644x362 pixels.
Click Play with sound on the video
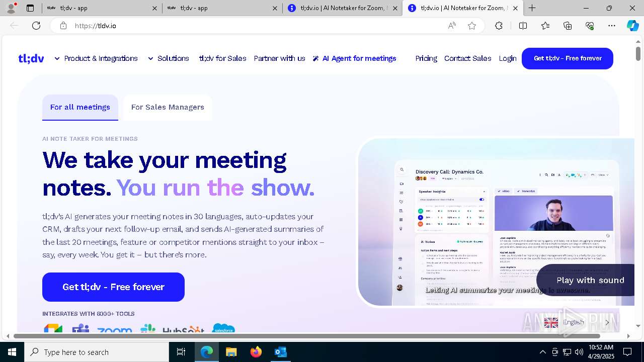[587, 280]
